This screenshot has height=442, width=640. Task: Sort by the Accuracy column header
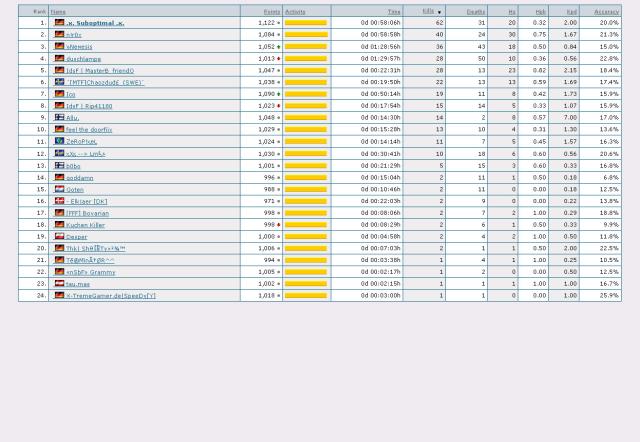point(606,11)
